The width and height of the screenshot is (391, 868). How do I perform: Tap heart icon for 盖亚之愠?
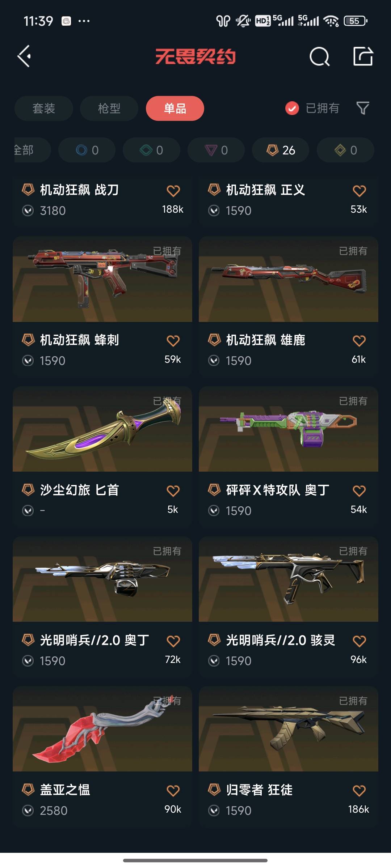[173, 791]
